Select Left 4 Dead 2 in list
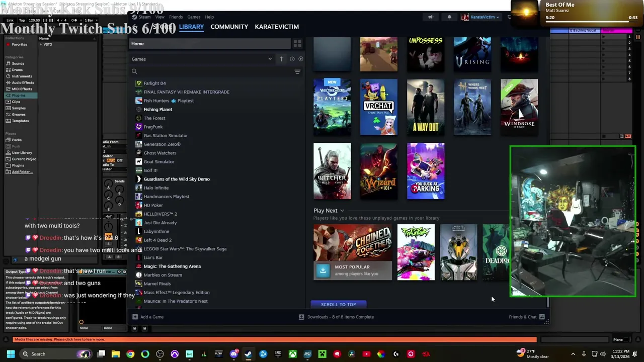Image resolution: width=644 pixels, height=362 pixels. [157, 240]
